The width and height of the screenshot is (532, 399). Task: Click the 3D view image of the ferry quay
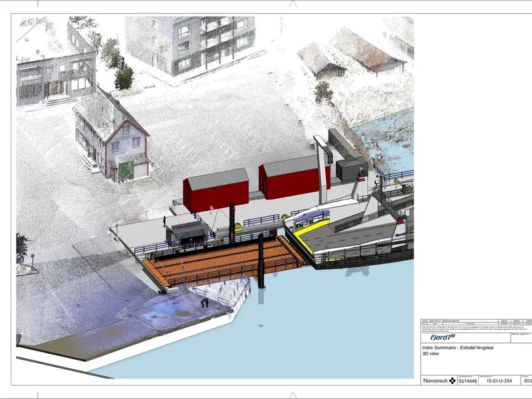(215, 197)
